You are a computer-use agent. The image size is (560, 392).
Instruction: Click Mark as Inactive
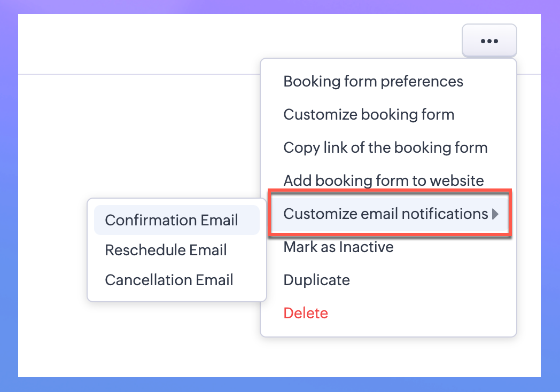(x=338, y=247)
